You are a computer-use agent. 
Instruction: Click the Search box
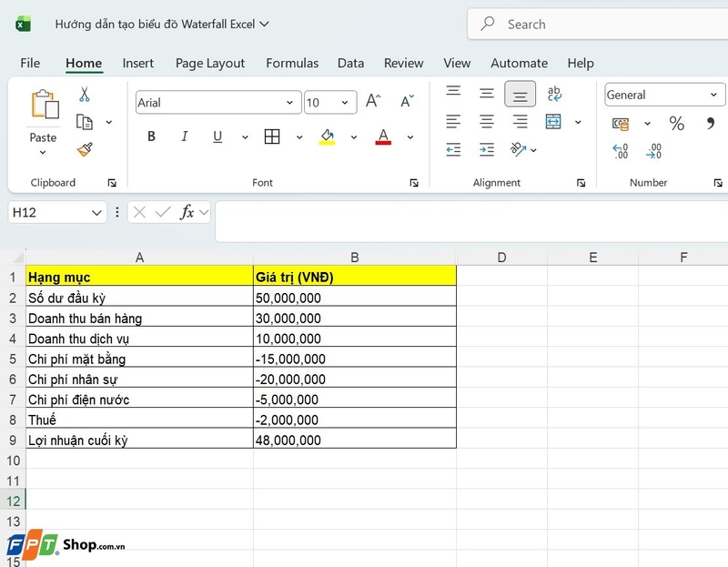pos(599,24)
